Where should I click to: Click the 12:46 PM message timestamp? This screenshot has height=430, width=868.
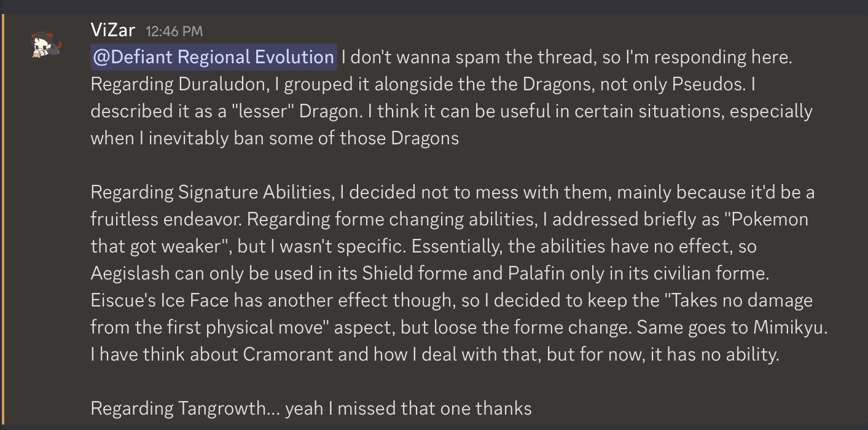tap(174, 31)
